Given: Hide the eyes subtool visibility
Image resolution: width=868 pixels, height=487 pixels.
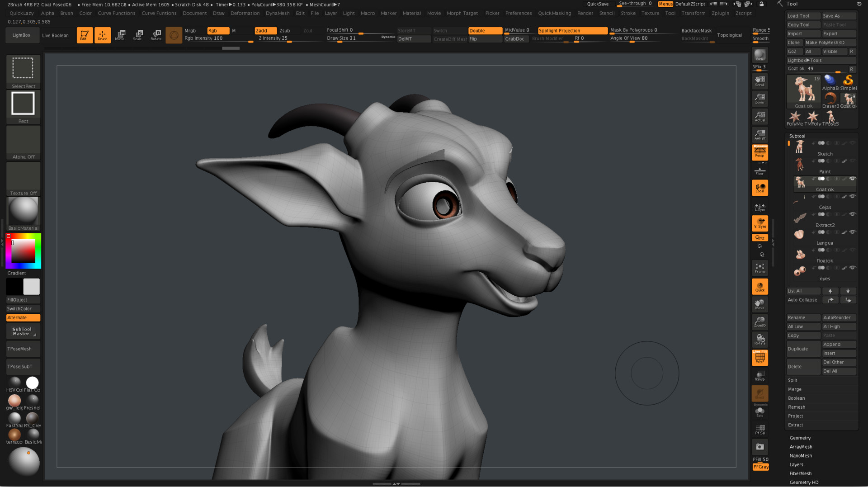Looking at the screenshot, I should click(853, 268).
